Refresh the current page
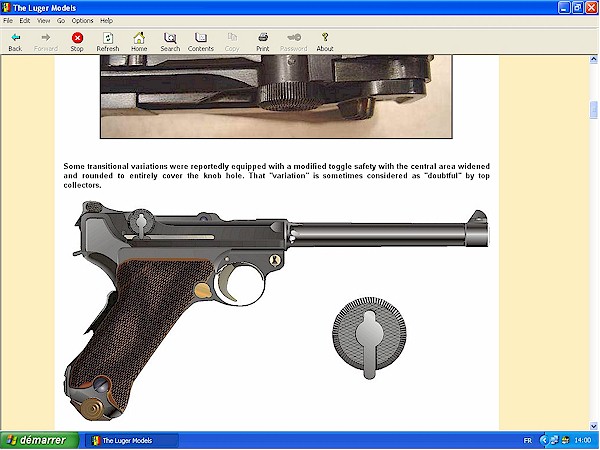The height and width of the screenshot is (450, 600). click(x=108, y=42)
